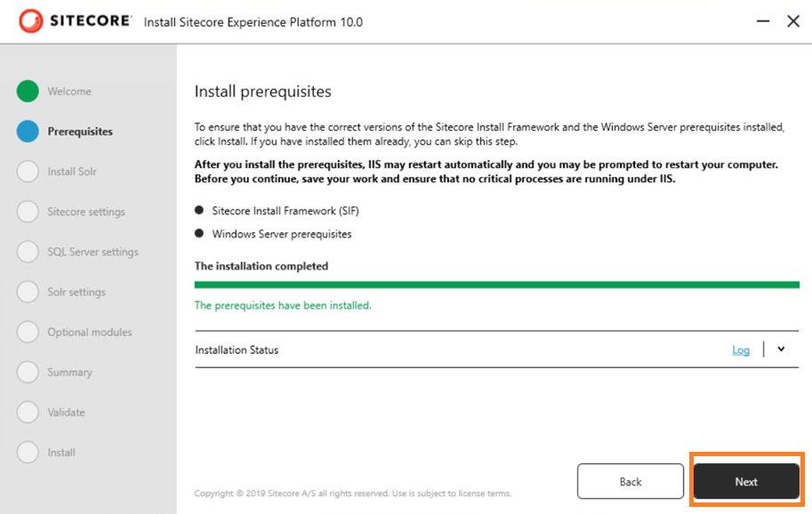Go back with the Back button

631,481
